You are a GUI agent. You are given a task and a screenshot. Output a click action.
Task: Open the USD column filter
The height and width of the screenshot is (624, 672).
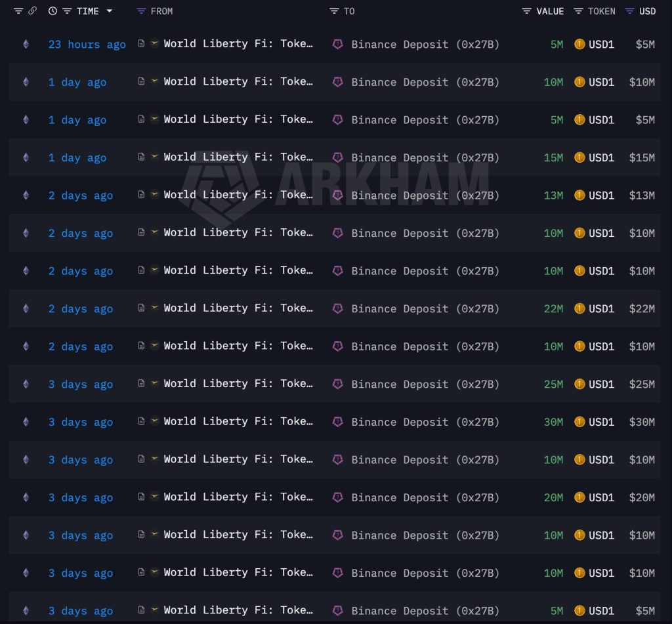point(630,11)
